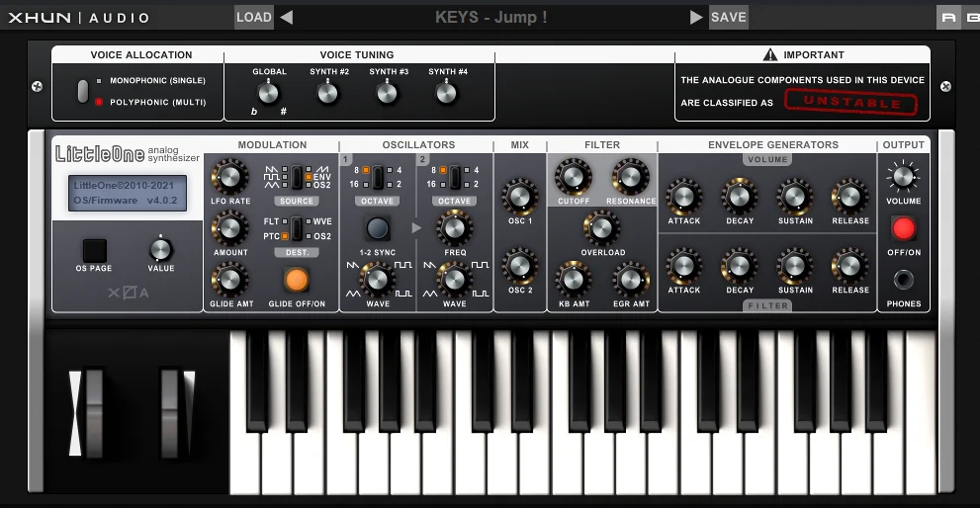The height and width of the screenshot is (508, 980).
Task: Click the SYNTH #4 tuning knob
Action: coord(446,93)
